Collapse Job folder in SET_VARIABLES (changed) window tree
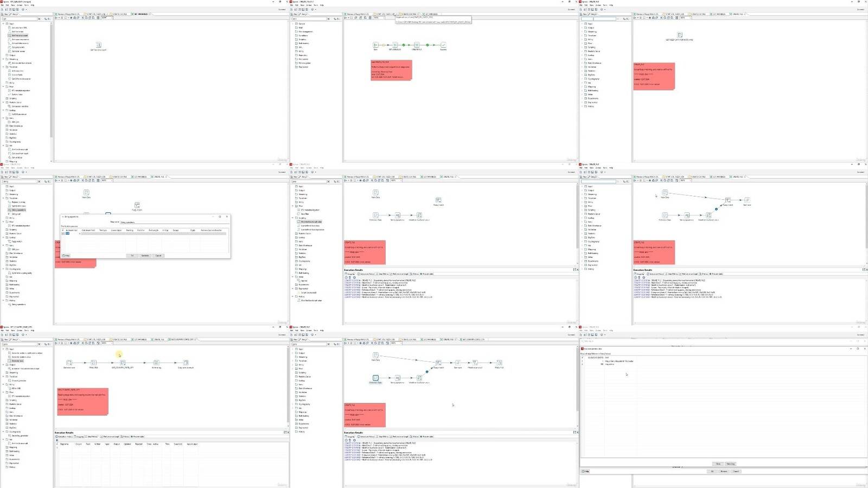Image resolution: width=868 pixels, height=488 pixels. [4, 145]
